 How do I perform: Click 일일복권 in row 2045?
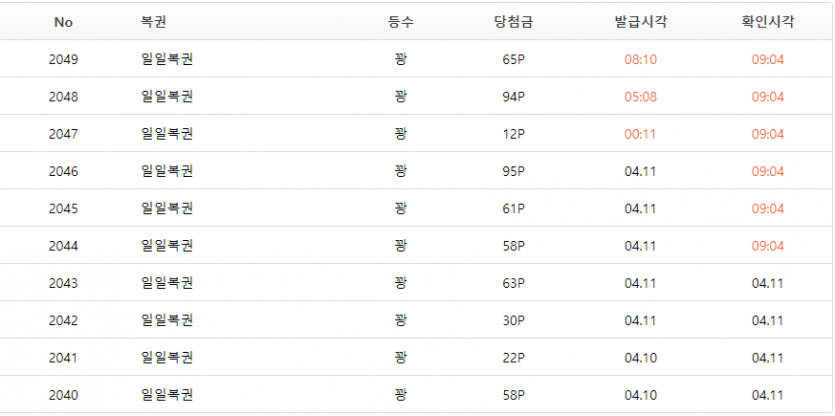click(x=167, y=208)
